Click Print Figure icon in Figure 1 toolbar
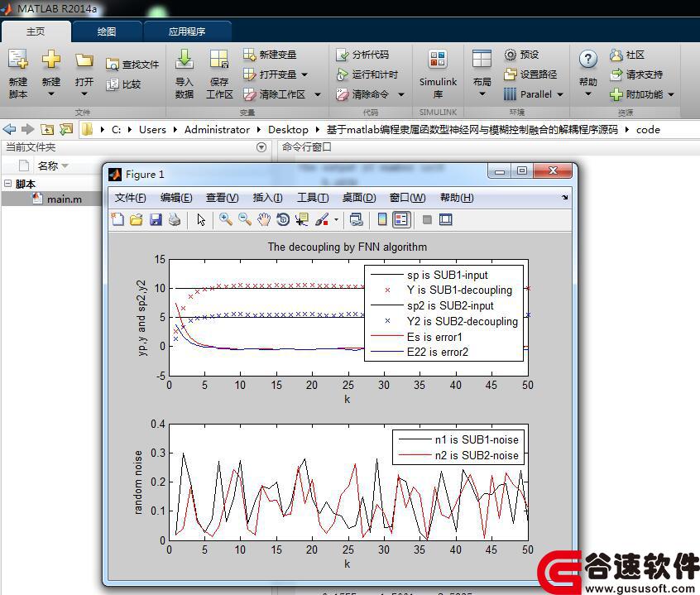Image resolution: width=700 pixels, height=595 pixels. [175, 219]
